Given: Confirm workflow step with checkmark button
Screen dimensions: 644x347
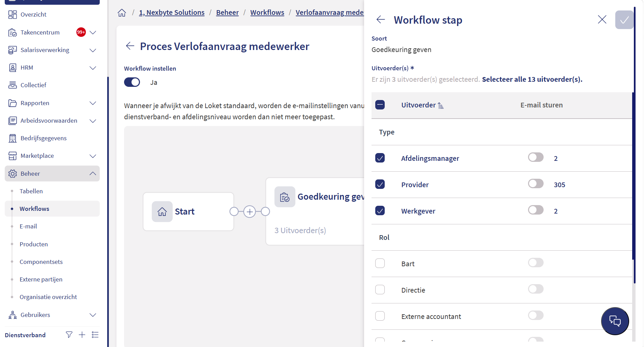Looking at the screenshot, I should [624, 20].
